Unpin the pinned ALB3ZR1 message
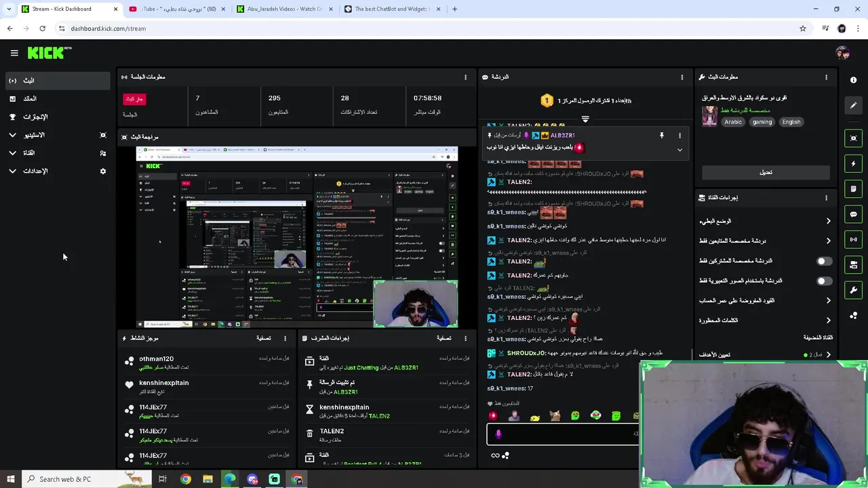The height and width of the screenshot is (488, 868). click(x=662, y=136)
